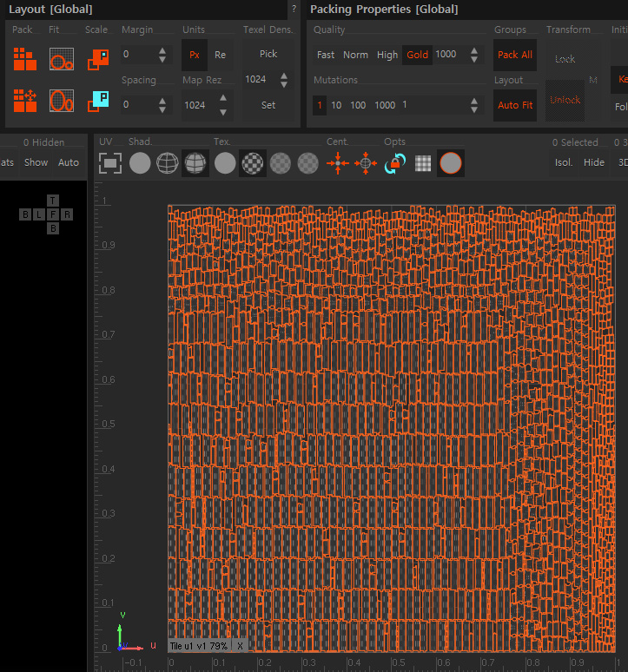
Task: Set Mutations preset to 100
Action: click(358, 105)
